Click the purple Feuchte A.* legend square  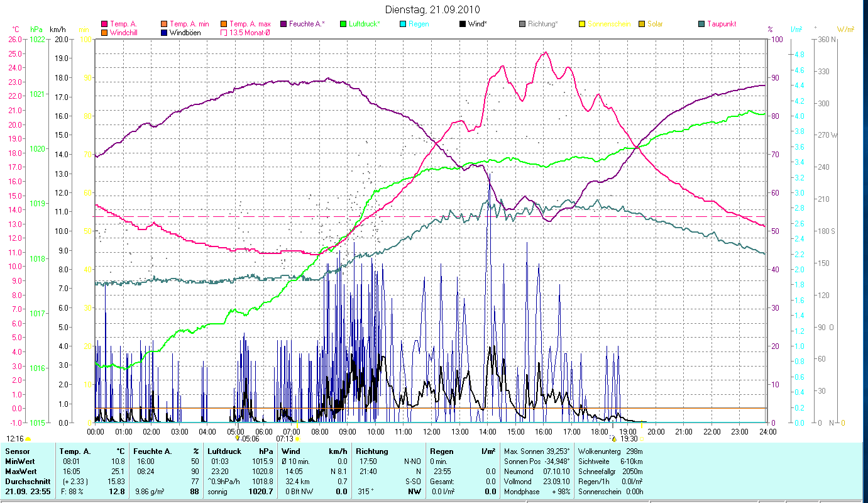pyautogui.click(x=282, y=24)
